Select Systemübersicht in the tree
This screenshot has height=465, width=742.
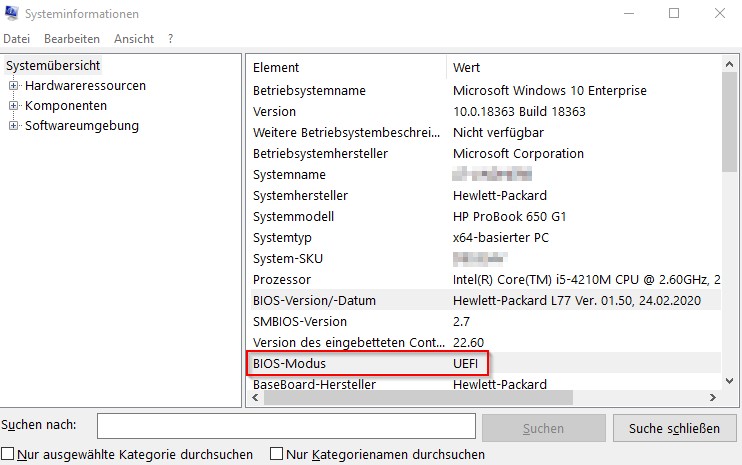[x=53, y=66]
